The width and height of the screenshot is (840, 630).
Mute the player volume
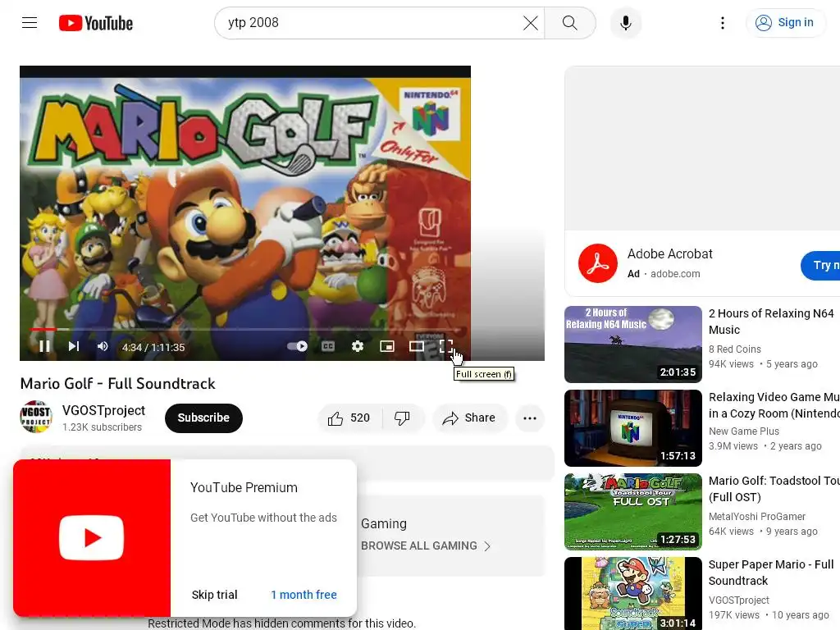(103, 347)
